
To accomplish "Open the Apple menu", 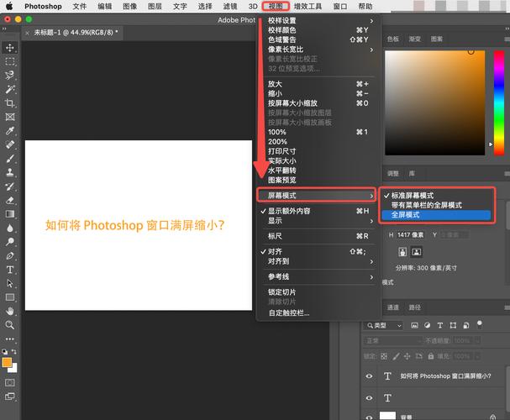I will tap(9, 6).
